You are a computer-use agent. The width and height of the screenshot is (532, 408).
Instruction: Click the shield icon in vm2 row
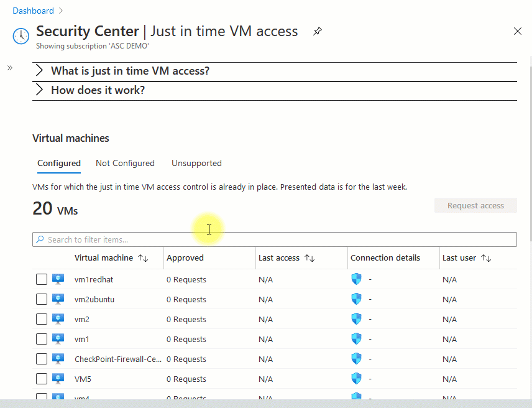click(356, 319)
